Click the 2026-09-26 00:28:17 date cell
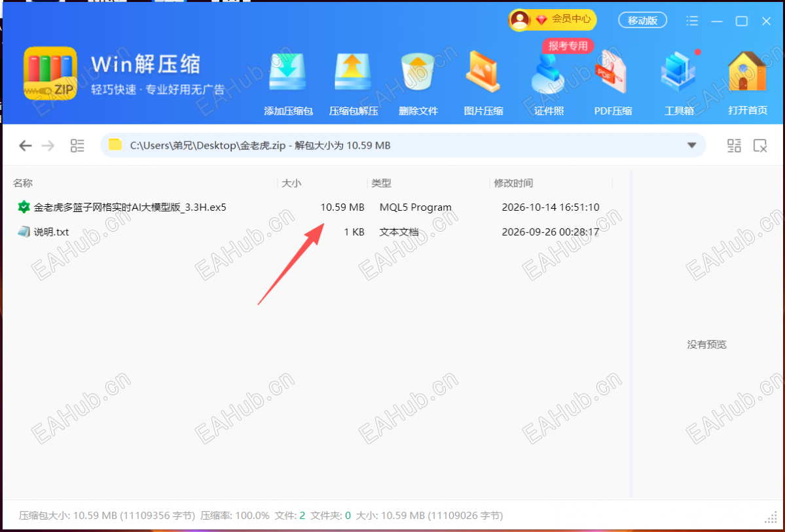This screenshot has width=785, height=532. coord(550,232)
